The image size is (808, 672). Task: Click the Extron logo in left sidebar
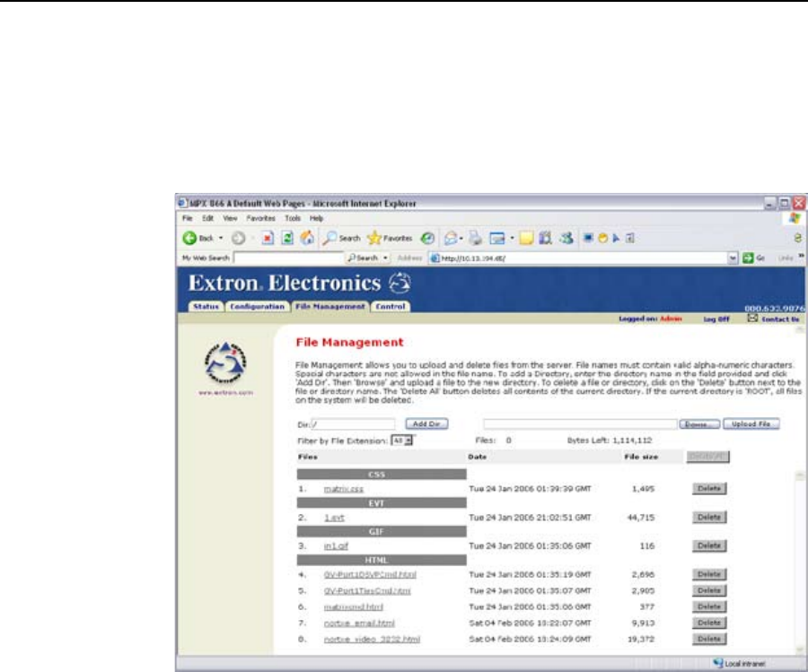(x=225, y=362)
